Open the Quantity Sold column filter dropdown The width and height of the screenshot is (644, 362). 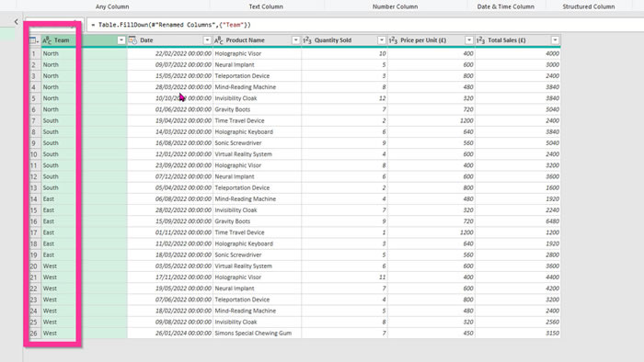pyautogui.click(x=382, y=40)
